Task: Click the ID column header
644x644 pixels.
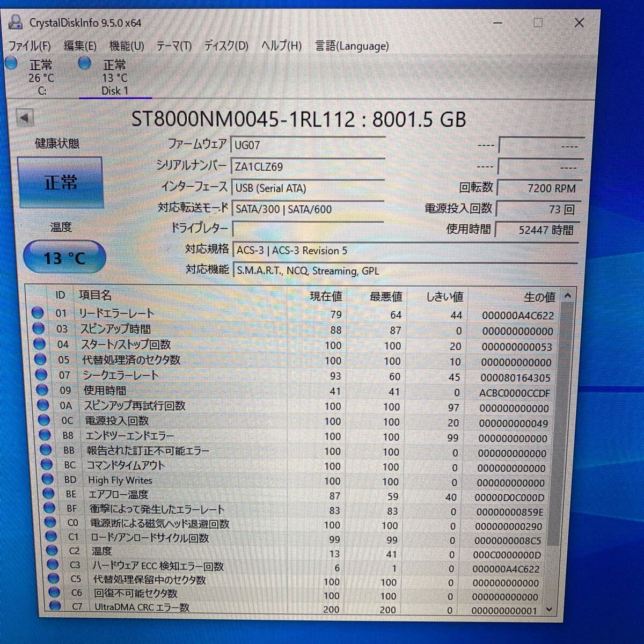Action: pyautogui.click(x=60, y=295)
